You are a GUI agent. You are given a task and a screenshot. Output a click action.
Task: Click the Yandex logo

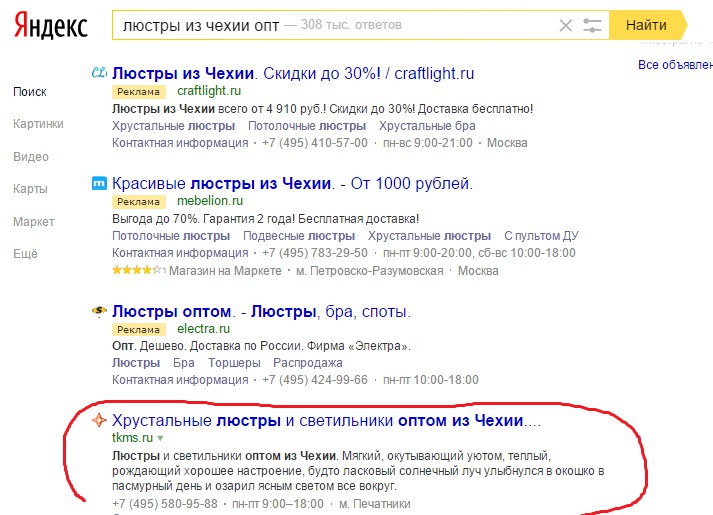pos(50,24)
